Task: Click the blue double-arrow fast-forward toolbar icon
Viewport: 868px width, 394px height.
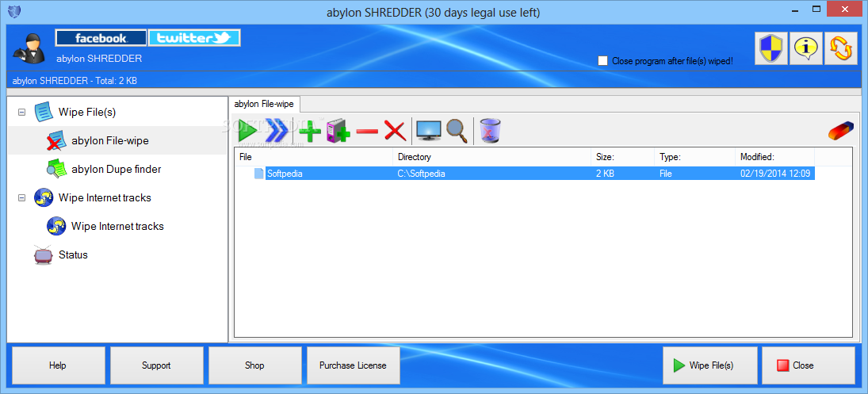Action: click(x=276, y=131)
